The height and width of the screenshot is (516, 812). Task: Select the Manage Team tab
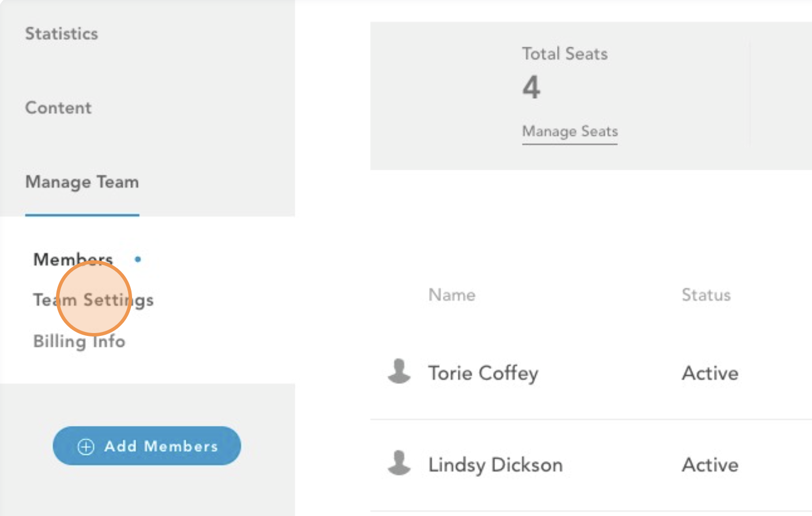(82, 182)
